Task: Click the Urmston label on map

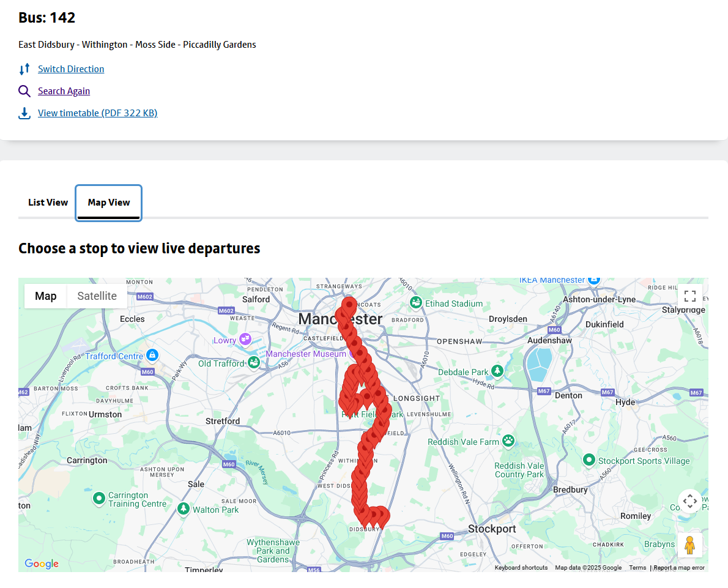Action: tap(105, 414)
